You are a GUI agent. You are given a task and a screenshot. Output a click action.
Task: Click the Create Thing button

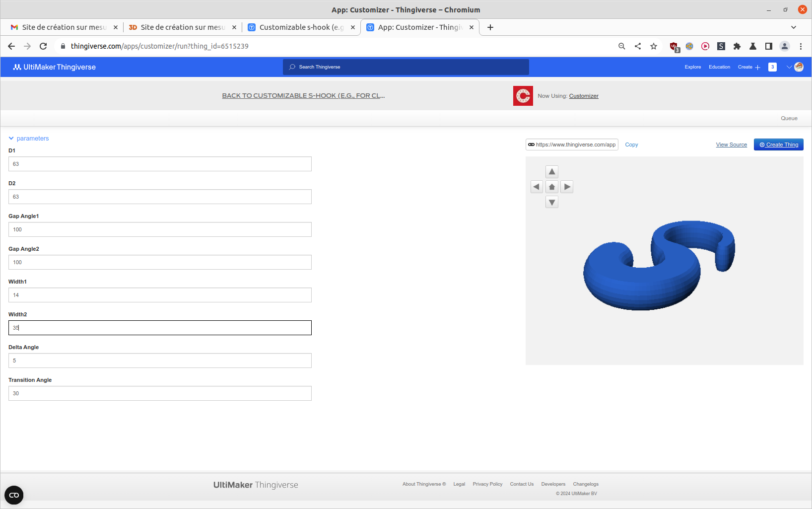point(778,145)
